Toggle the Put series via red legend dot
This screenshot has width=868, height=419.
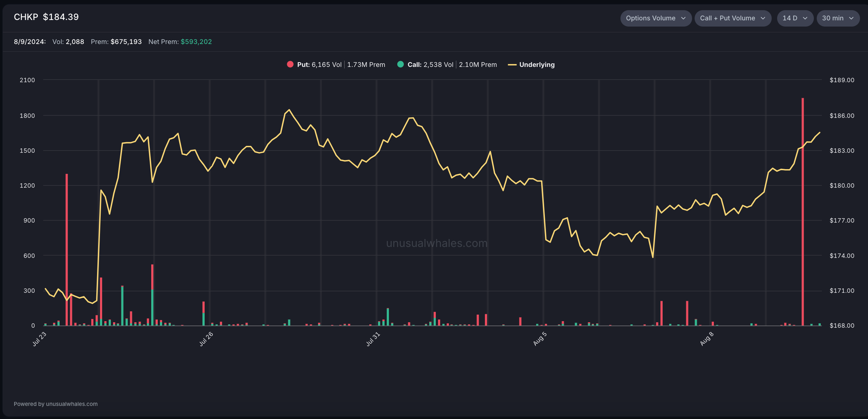click(x=290, y=64)
